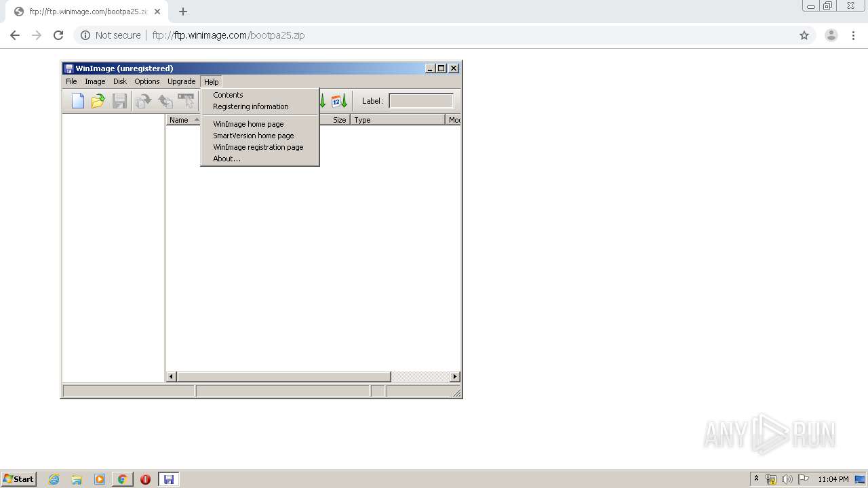Screen dimensions: 868x488
Task: Open a new Chrome tab
Action: [x=183, y=12]
